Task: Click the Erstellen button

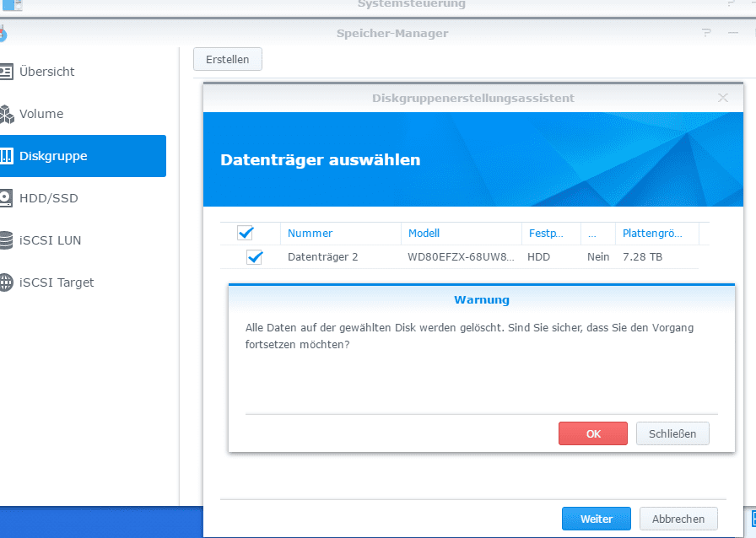Action: coord(228,59)
